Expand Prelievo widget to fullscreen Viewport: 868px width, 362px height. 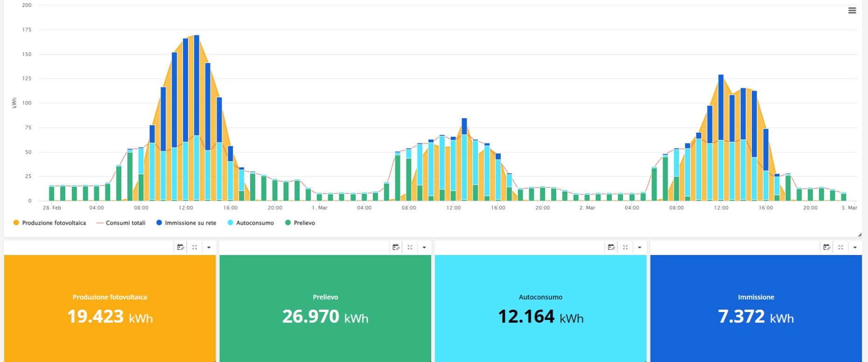click(x=410, y=247)
